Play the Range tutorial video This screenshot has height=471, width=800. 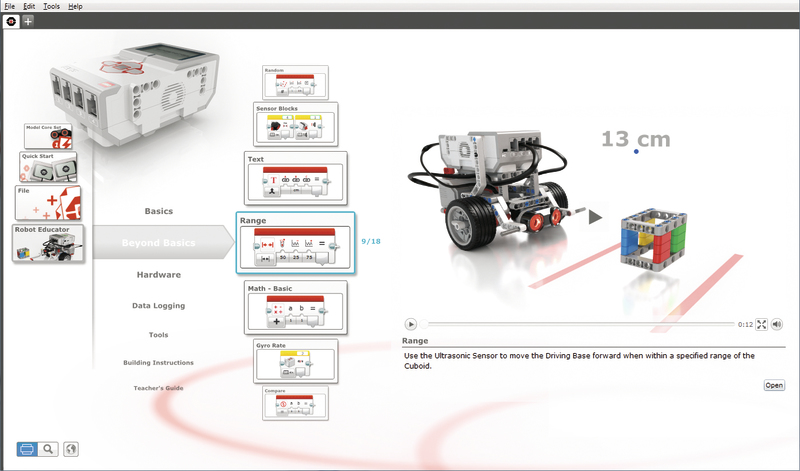point(410,324)
